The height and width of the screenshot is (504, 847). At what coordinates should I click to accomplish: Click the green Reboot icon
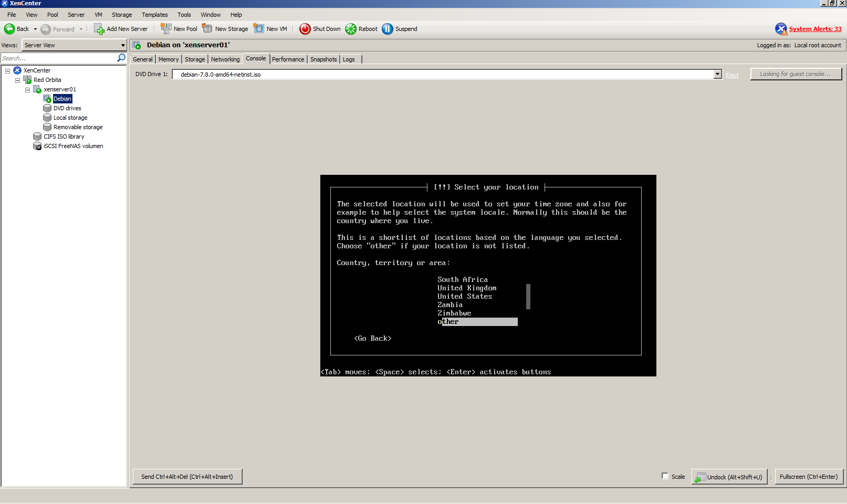coord(351,29)
